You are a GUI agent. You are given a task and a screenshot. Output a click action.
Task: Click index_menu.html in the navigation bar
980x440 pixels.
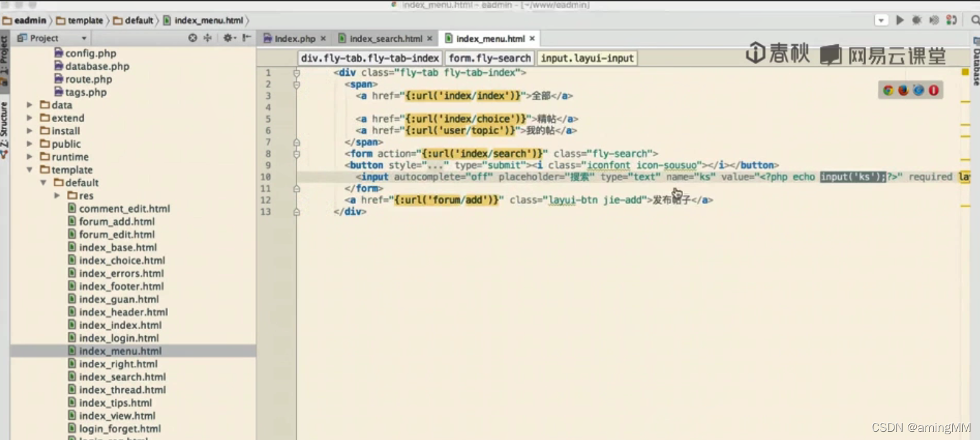click(x=203, y=20)
